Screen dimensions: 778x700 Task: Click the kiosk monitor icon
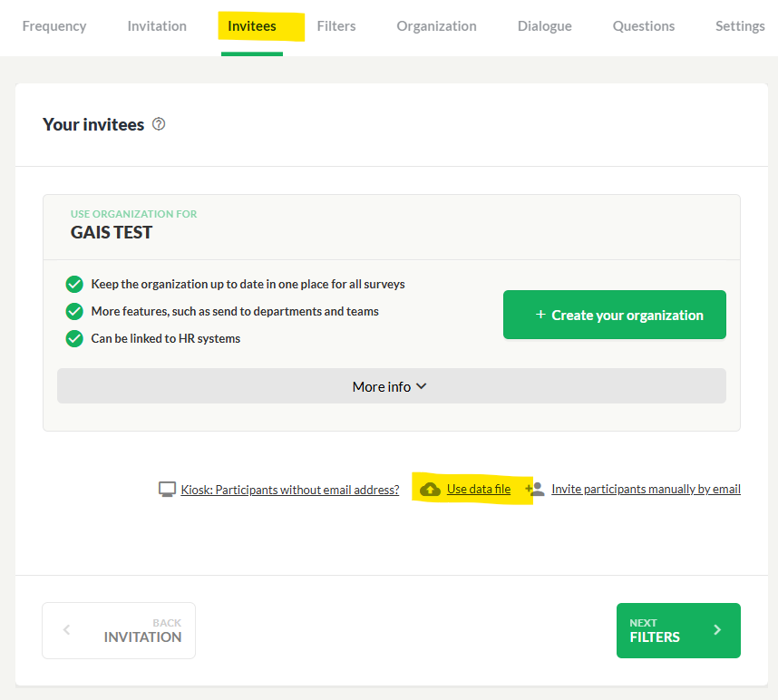click(167, 489)
